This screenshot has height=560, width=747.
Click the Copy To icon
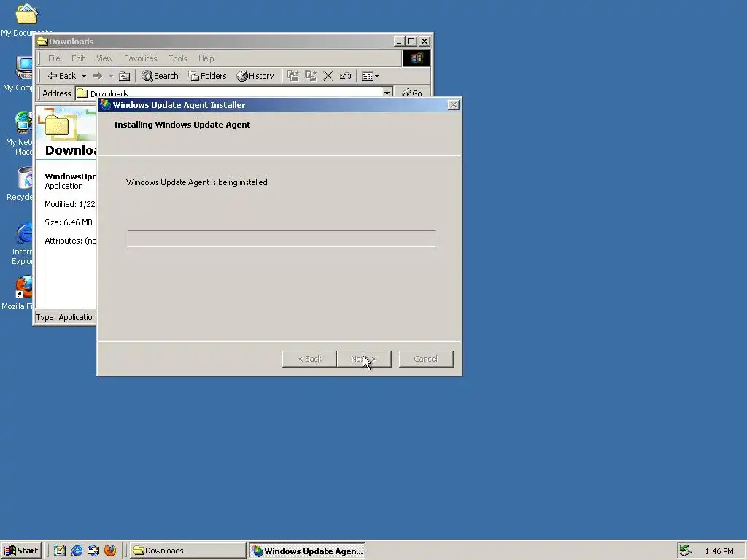(x=311, y=76)
